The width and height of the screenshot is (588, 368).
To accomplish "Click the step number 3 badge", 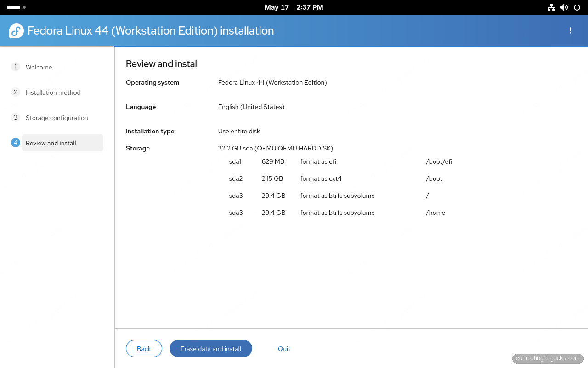I will coord(16,117).
